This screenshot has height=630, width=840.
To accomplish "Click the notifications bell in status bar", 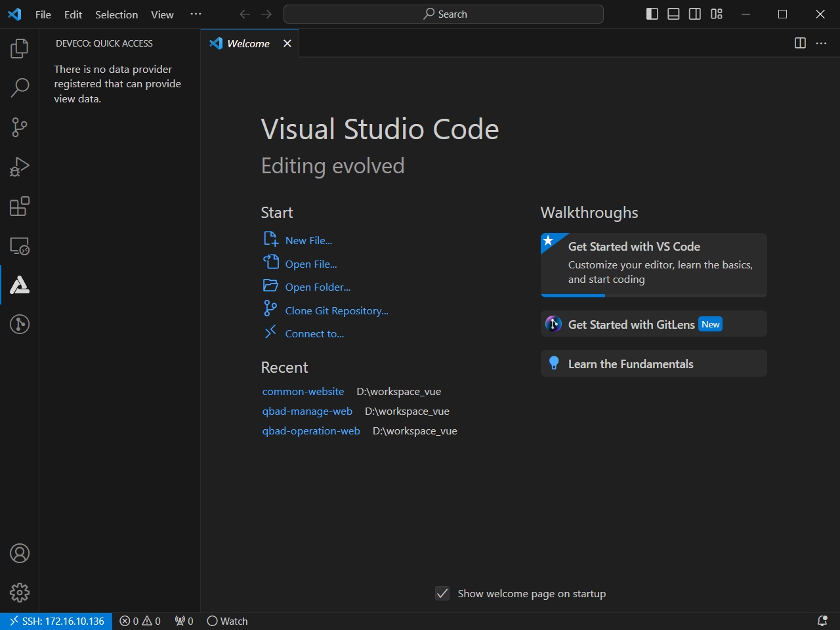I will pos(822,621).
